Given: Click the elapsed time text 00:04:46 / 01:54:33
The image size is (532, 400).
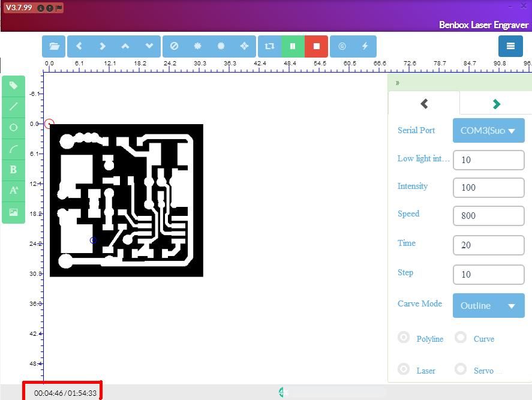Looking at the screenshot, I should [x=65, y=393].
